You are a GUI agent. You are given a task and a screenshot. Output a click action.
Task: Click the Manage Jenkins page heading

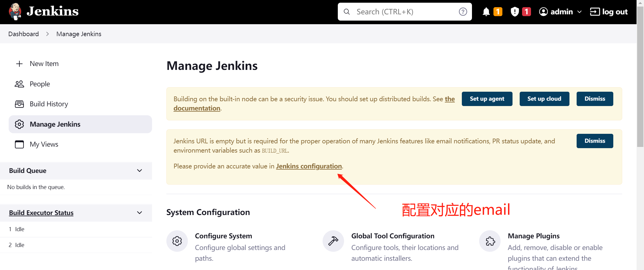coord(212,66)
